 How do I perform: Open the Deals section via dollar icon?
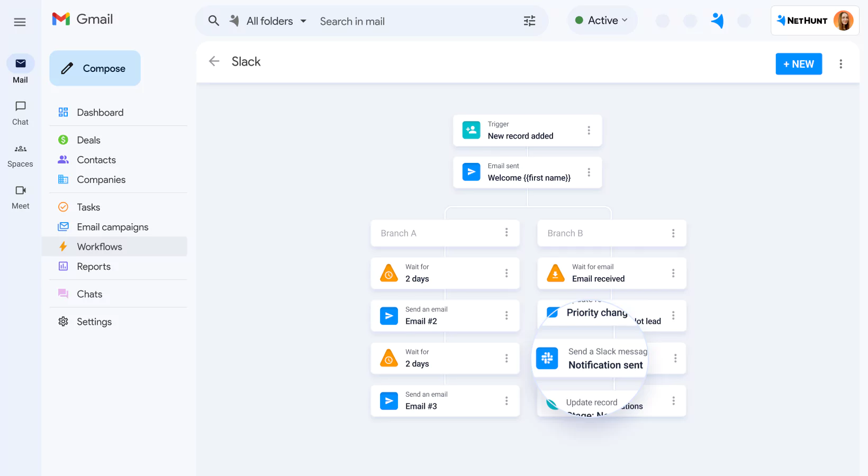(63, 140)
